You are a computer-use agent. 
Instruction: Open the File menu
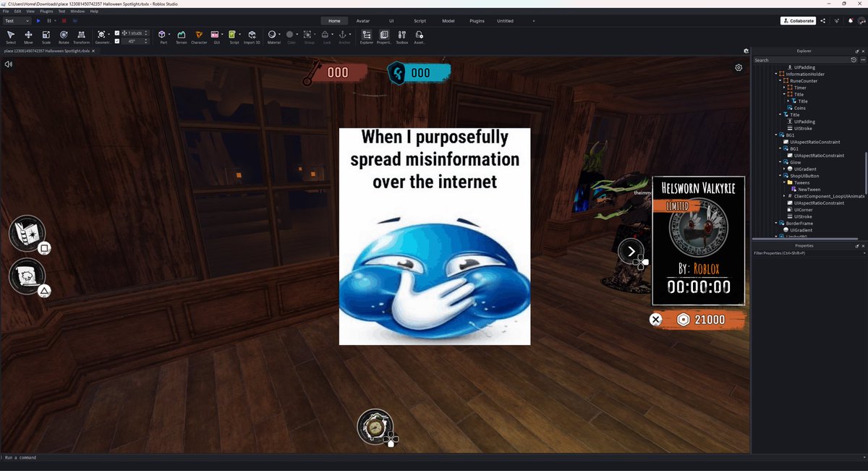pos(6,12)
